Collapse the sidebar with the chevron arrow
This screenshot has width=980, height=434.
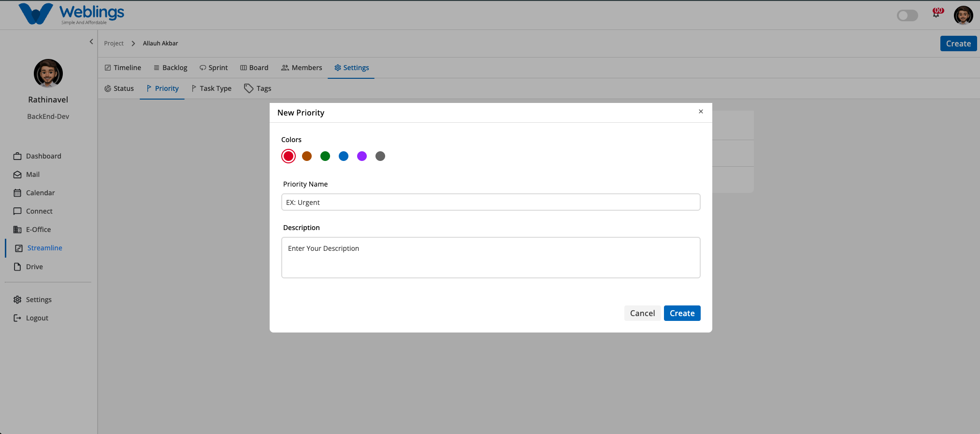[x=91, y=42]
